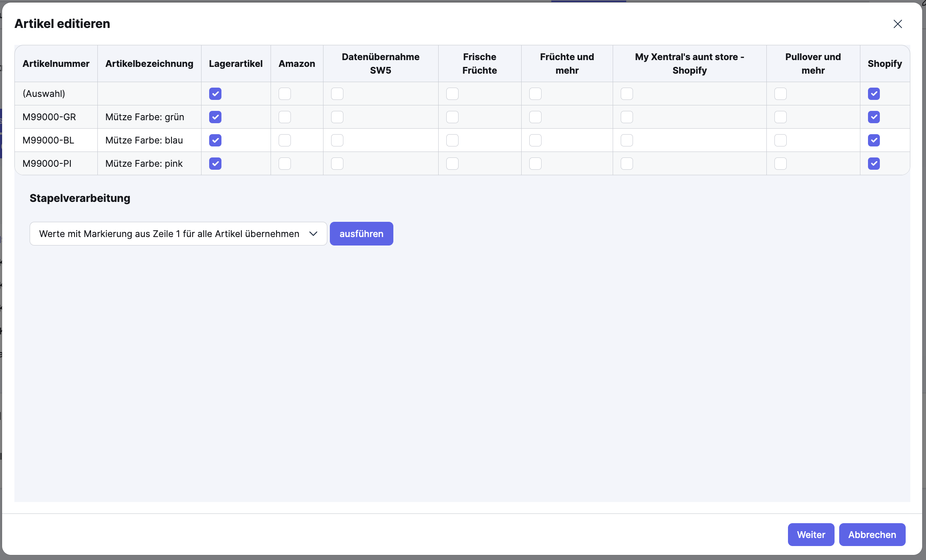Tick Pullover und mehr in the (Auswahl) row
This screenshot has width=926, height=560.
pyautogui.click(x=780, y=94)
